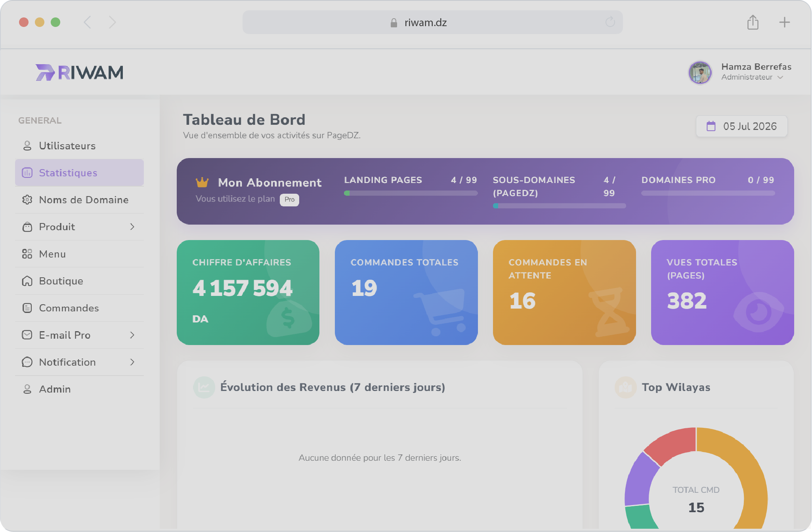This screenshot has height=532, width=812.
Task: Expand the Notification submenu chevron
Action: tap(132, 362)
